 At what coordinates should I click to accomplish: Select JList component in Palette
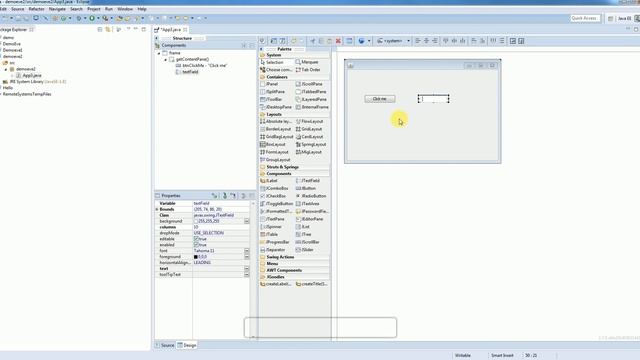point(303,227)
